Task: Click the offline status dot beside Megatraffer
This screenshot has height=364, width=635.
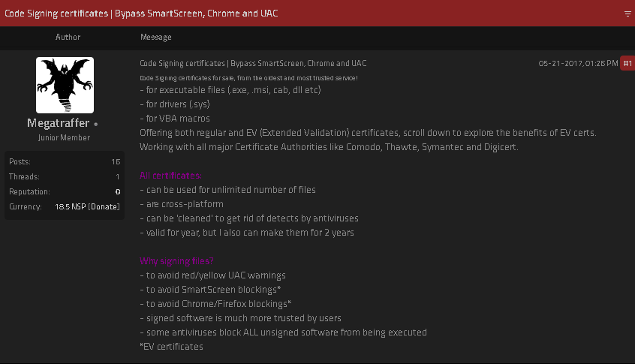Action: coord(96,124)
